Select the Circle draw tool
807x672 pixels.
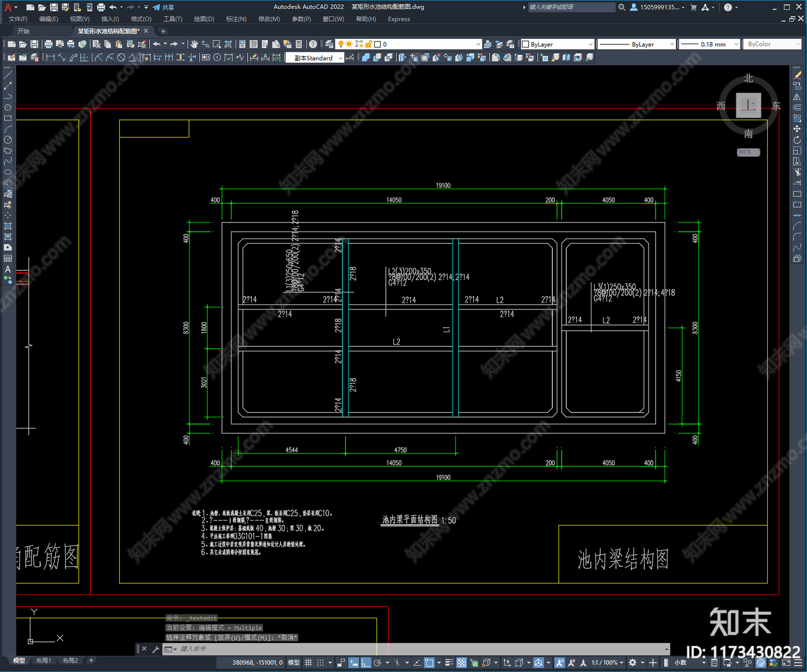point(8,140)
